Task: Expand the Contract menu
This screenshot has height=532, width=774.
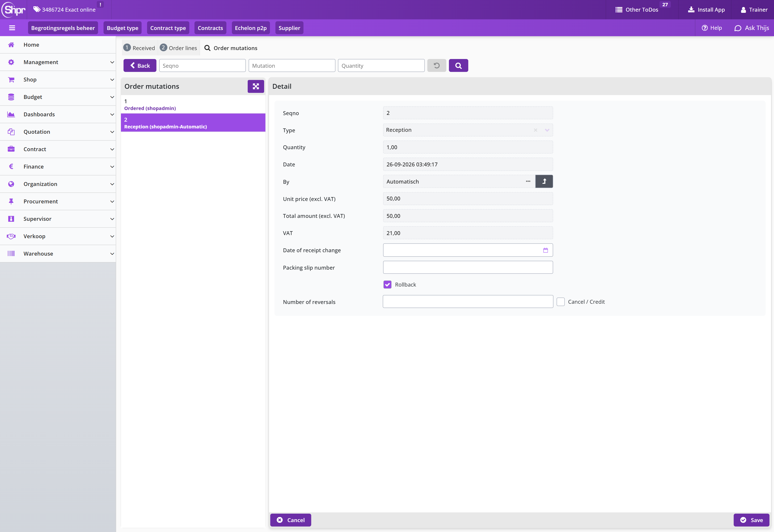Action: click(x=58, y=149)
